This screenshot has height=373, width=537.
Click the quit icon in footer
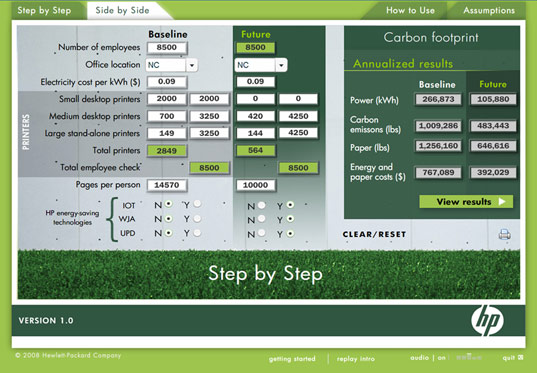pos(521,358)
